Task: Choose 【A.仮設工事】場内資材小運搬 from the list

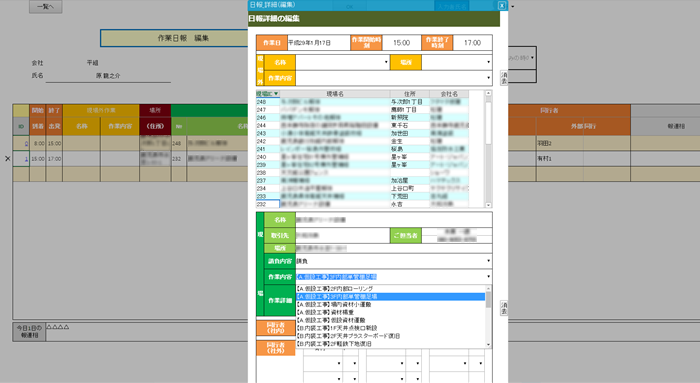Action: tap(391, 304)
